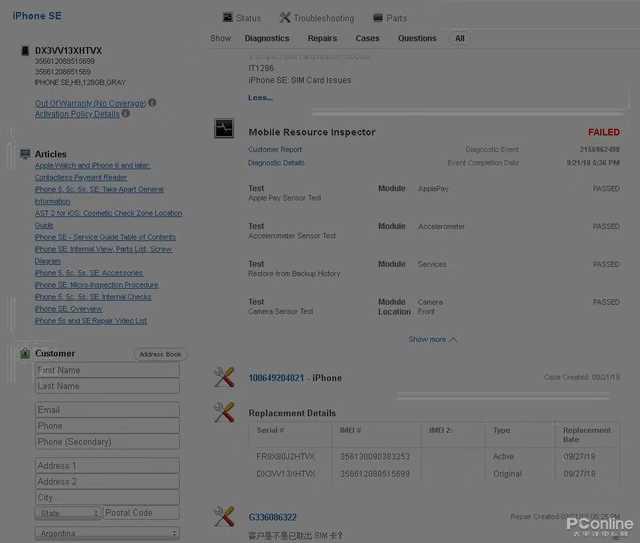This screenshot has width=640, height=543.
Task: Select serial number DX3VV13XHTVX in sidebar
Action: click(x=69, y=51)
